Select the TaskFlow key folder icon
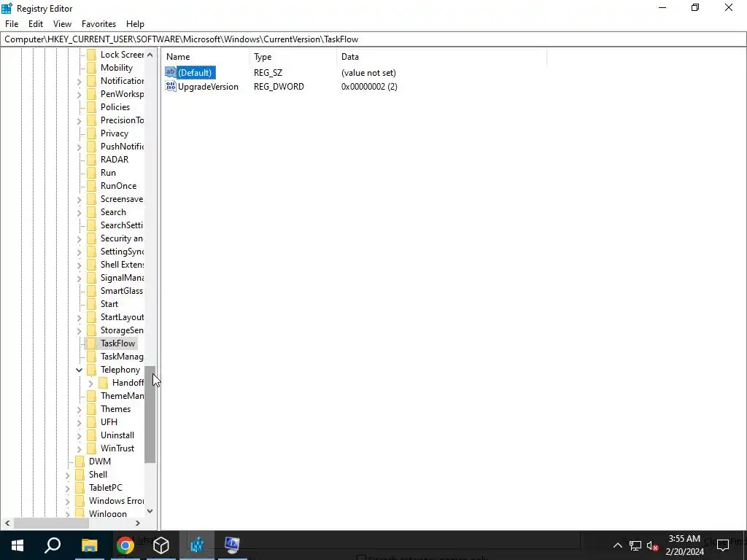The height and width of the screenshot is (560, 747). click(x=91, y=343)
